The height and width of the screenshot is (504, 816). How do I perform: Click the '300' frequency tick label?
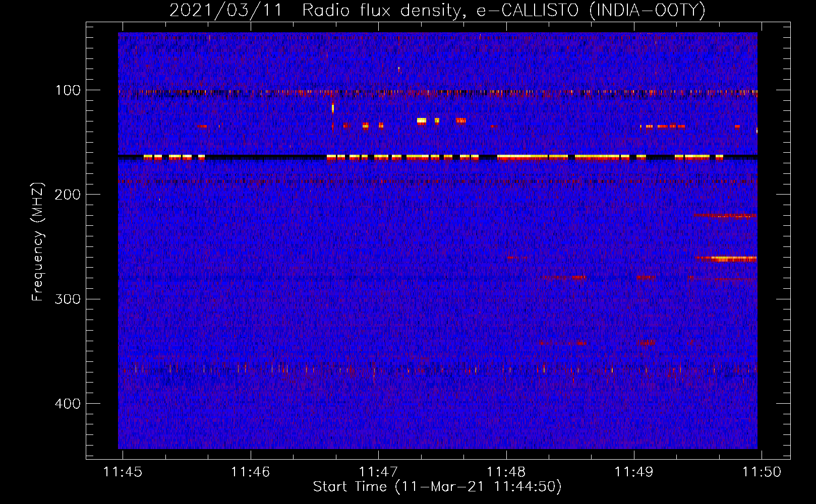pyautogui.click(x=68, y=299)
